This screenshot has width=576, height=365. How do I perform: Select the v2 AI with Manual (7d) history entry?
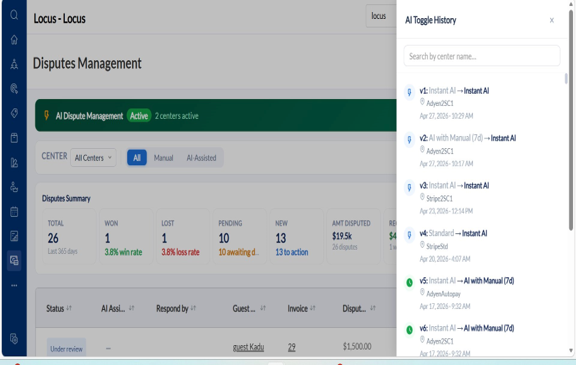pos(468,138)
